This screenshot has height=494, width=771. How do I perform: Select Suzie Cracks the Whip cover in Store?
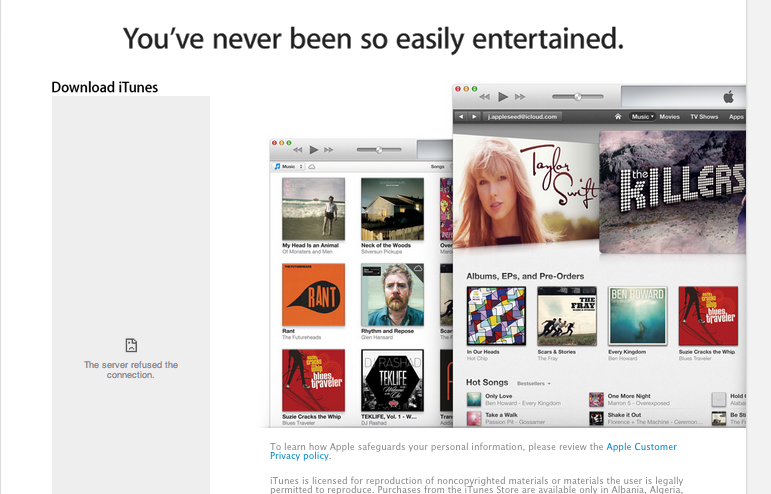click(x=708, y=316)
